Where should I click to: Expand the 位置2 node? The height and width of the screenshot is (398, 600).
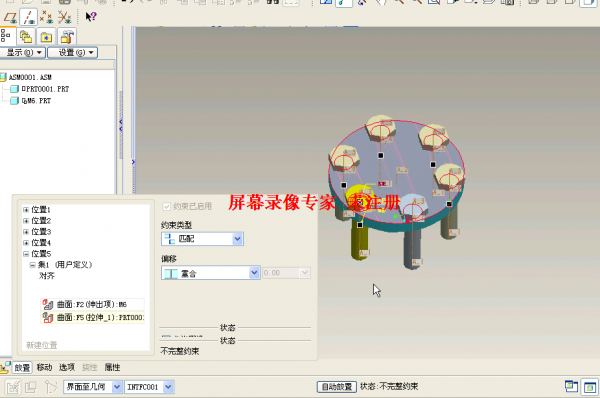26,221
